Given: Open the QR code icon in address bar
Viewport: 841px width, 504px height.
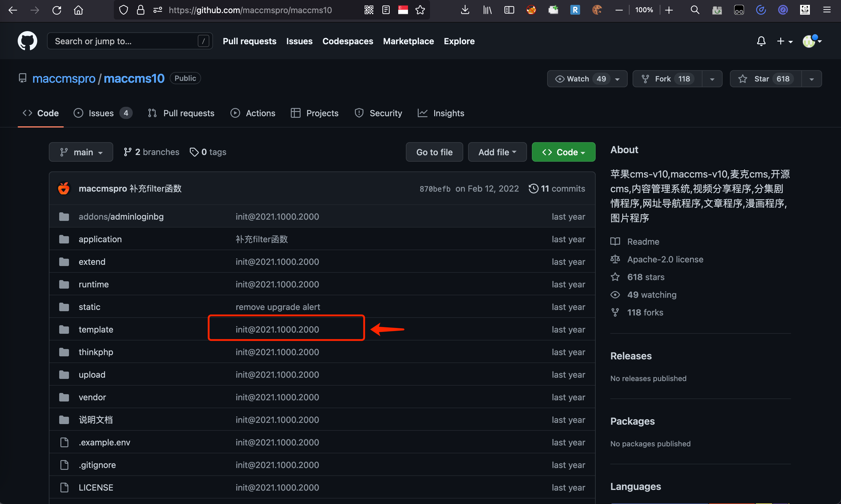Looking at the screenshot, I should click(369, 10).
